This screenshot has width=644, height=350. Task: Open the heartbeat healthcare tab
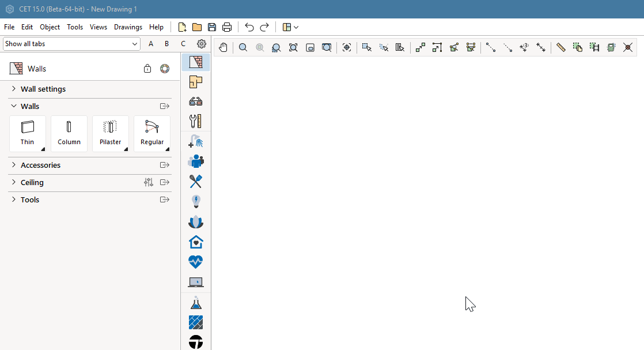click(x=196, y=262)
